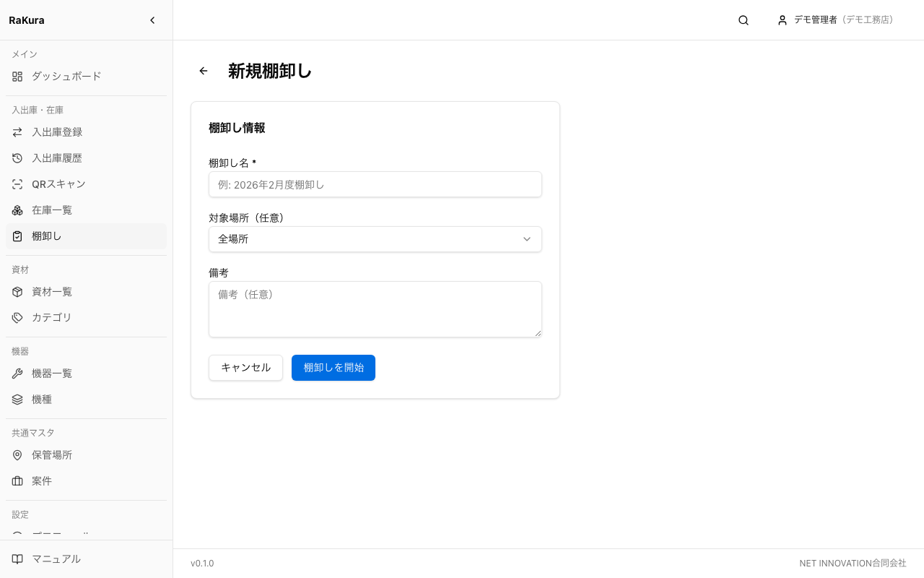This screenshot has height=578, width=924.
Task: Navigate to ダッシュボード menu item
Action: [x=87, y=77]
